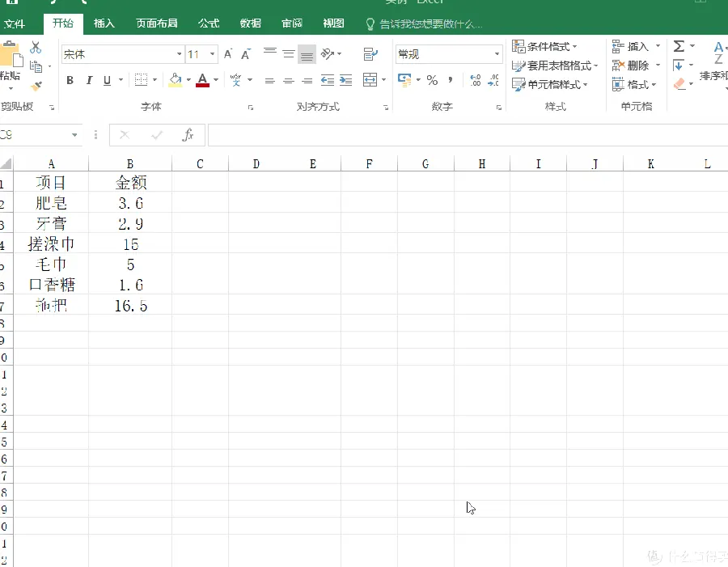Align cell text right
Image resolution: width=728 pixels, height=567 pixels.
[x=307, y=81]
